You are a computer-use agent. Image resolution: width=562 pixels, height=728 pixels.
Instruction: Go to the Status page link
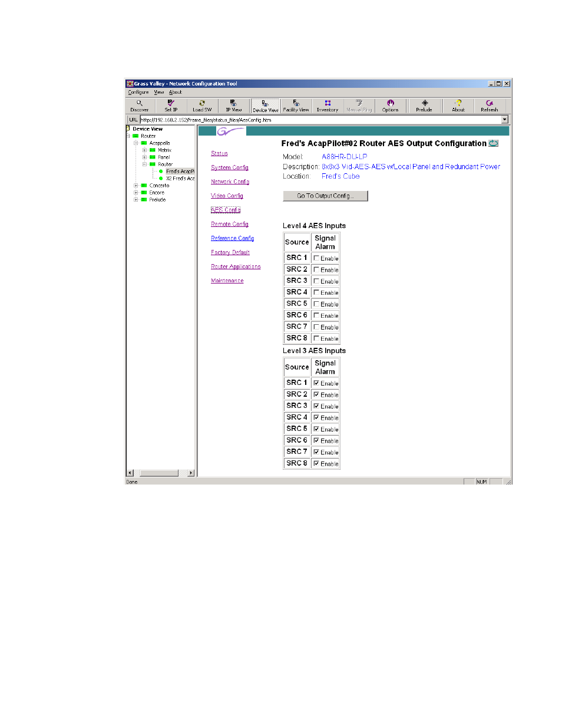219,153
